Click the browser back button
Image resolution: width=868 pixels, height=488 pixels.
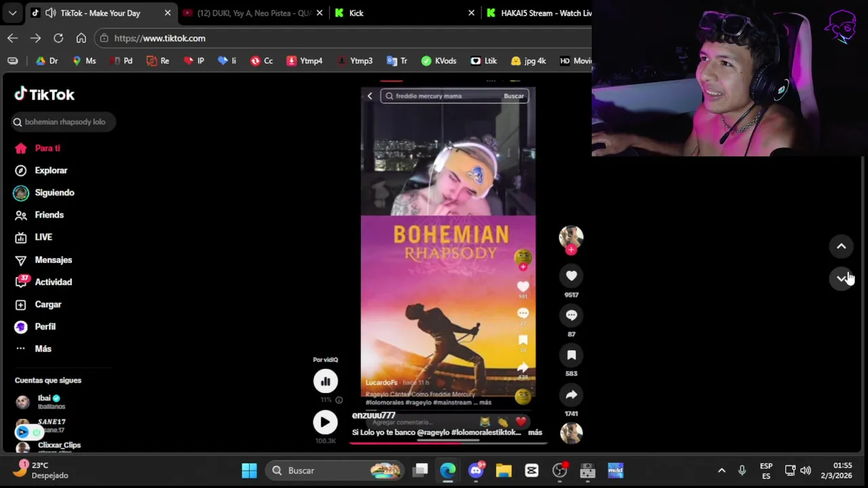(x=12, y=38)
